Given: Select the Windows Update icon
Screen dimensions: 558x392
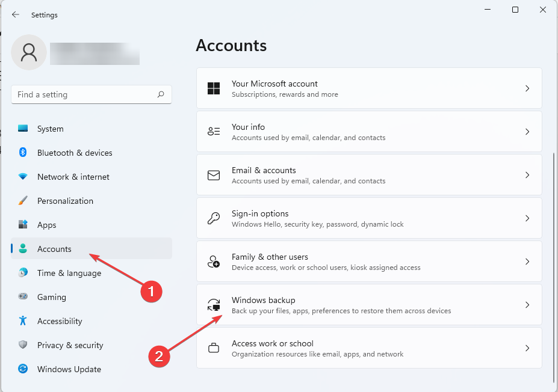Looking at the screenshot, I should [x=25, y=369].
